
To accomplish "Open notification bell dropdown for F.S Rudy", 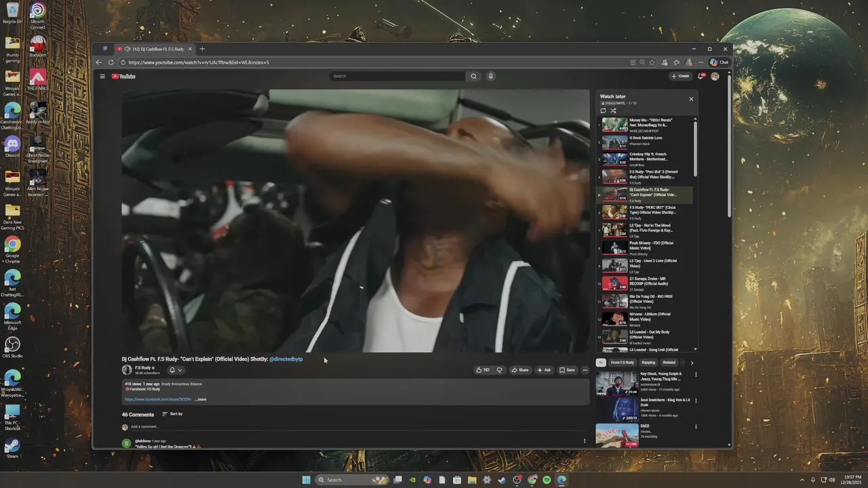I will [x=176, y=370].
